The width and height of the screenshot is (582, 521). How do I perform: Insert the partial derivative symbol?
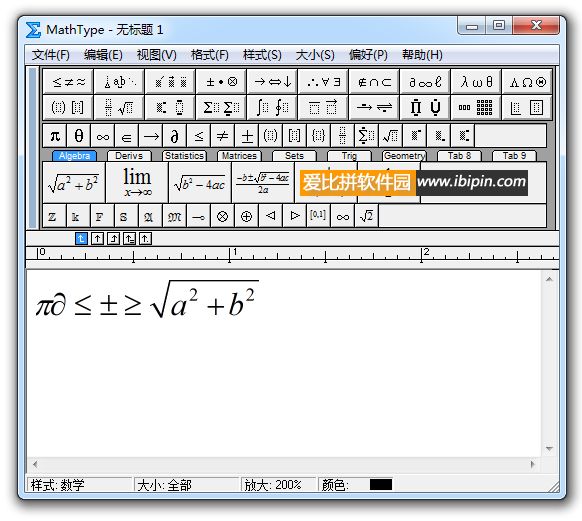pos(174,136)
